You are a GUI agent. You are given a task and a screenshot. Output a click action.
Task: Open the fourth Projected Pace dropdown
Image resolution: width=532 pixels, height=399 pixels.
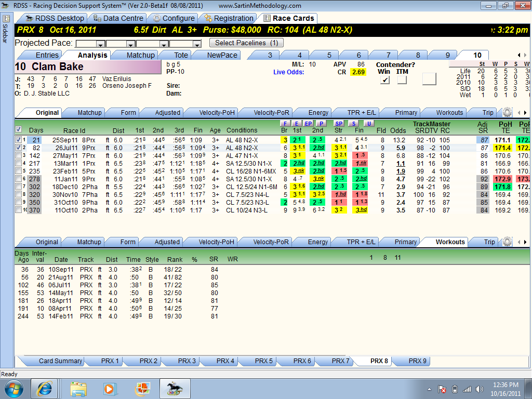point(197,44)
